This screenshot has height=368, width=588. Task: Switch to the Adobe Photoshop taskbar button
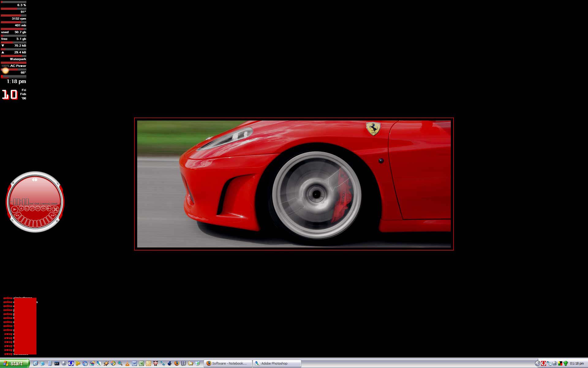coord(277,363)
